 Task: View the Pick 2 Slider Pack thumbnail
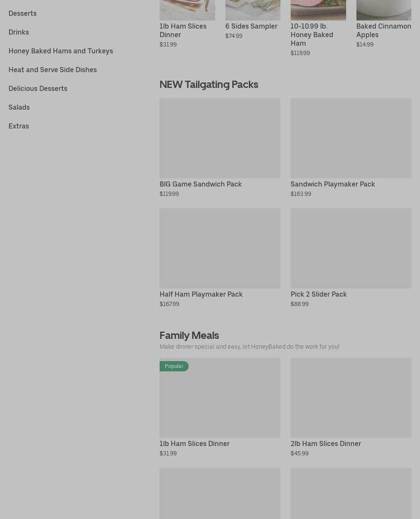(x=351, y=248)
